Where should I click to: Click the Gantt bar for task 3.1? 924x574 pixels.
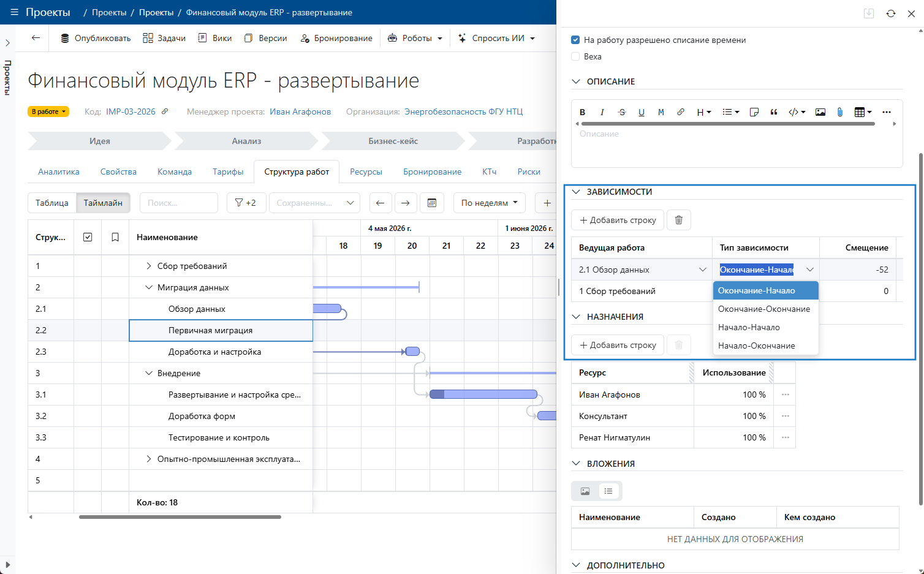[483, 395]
